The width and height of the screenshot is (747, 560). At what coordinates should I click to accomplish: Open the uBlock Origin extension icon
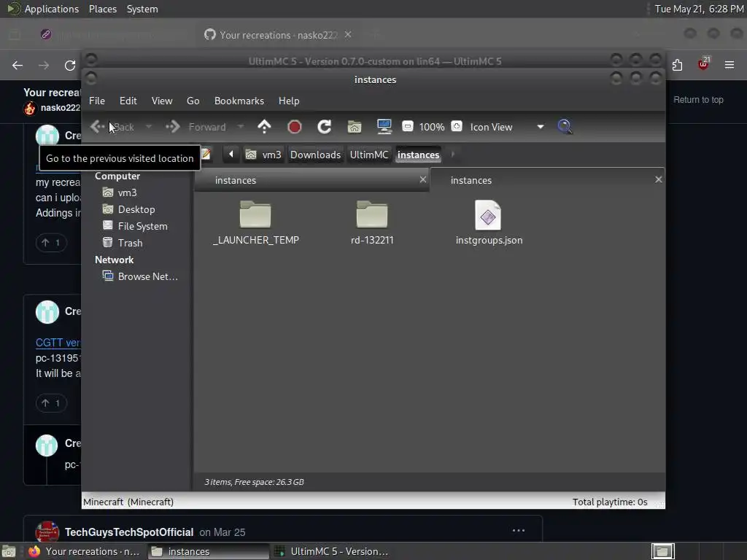(x=703, y=64)
